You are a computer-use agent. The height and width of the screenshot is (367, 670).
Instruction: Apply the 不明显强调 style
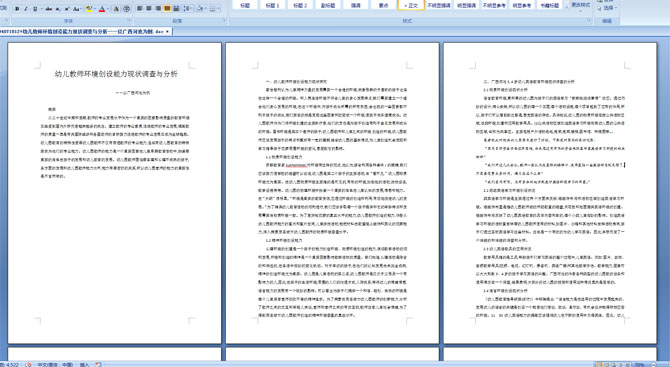[439, 5]
